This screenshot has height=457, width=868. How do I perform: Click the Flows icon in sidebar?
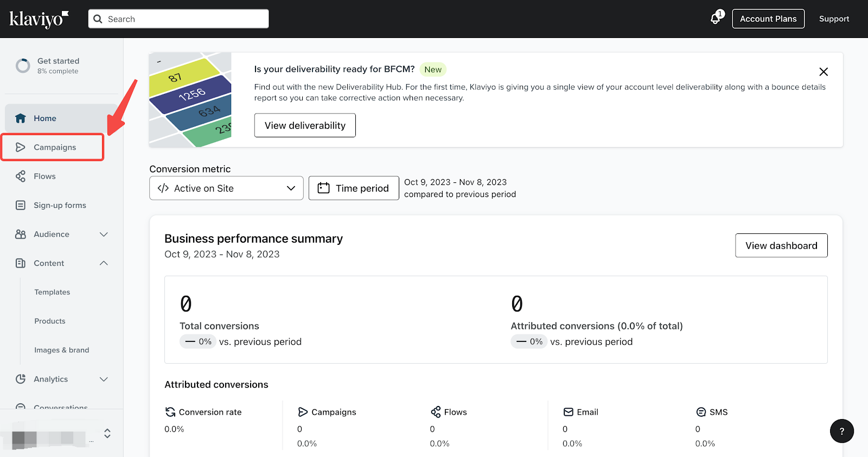pyautogui.click(x=21, y=176)
